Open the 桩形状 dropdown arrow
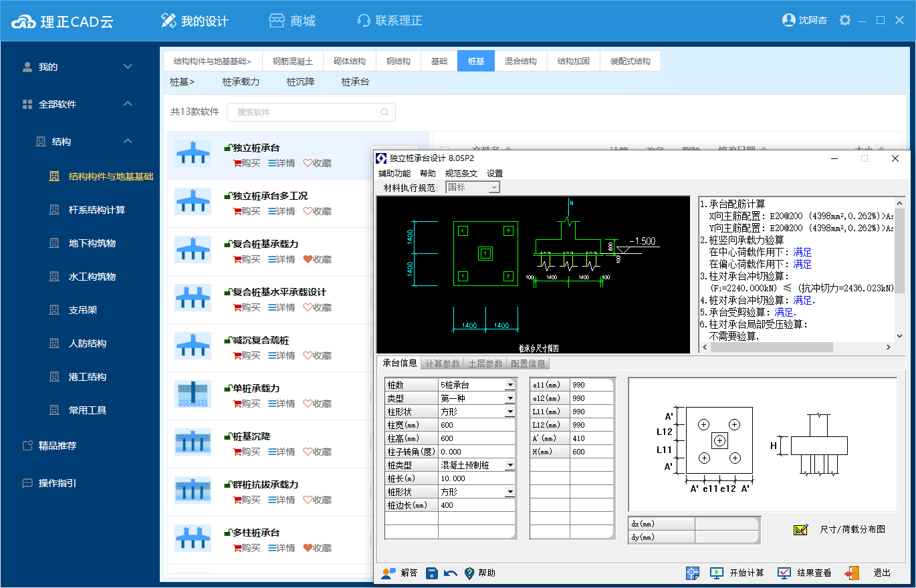916x588 pixels. [x=509, y=492]
